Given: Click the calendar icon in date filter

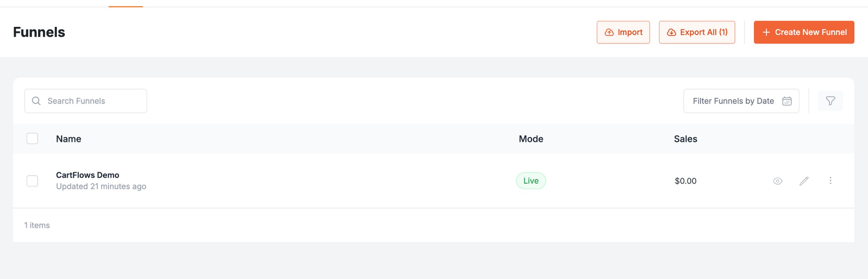Looking at the screenshot, I should click(x=787, y=101).
